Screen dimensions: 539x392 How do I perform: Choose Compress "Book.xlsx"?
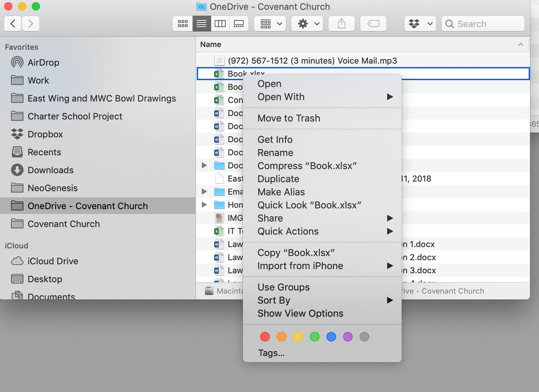click(x=322, y=166)
